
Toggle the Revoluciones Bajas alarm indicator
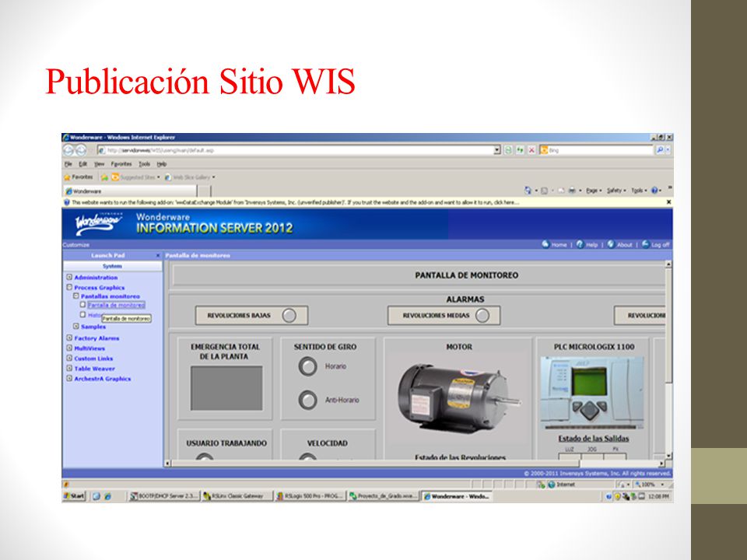pyautogui.click(x=289, y=315)
